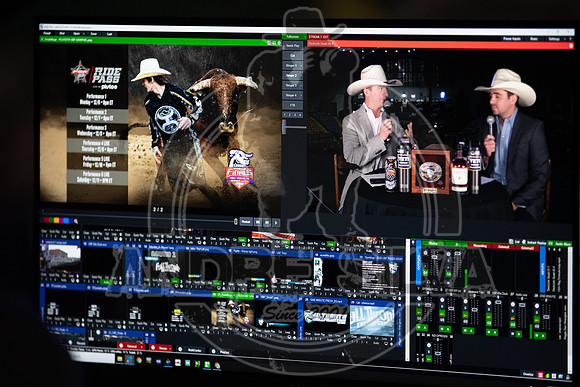
Task: Click the Cut transition button
Action: click(293, 55)
